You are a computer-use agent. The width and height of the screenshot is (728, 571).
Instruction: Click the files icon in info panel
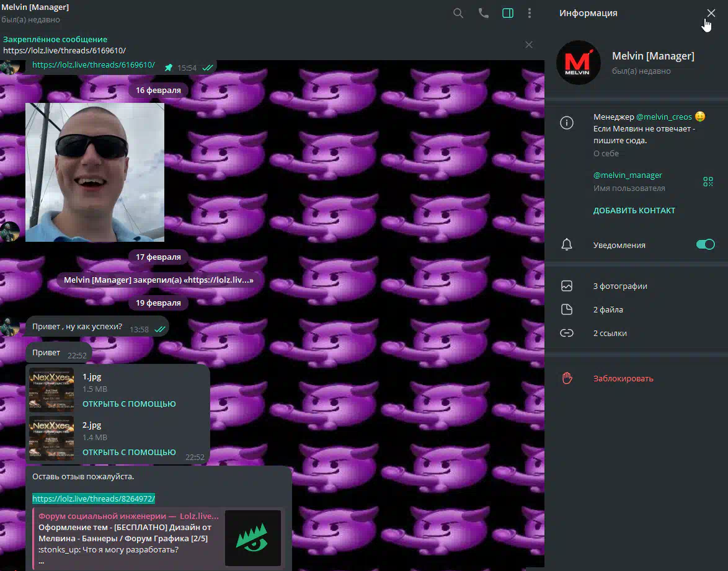coord(566,309)
